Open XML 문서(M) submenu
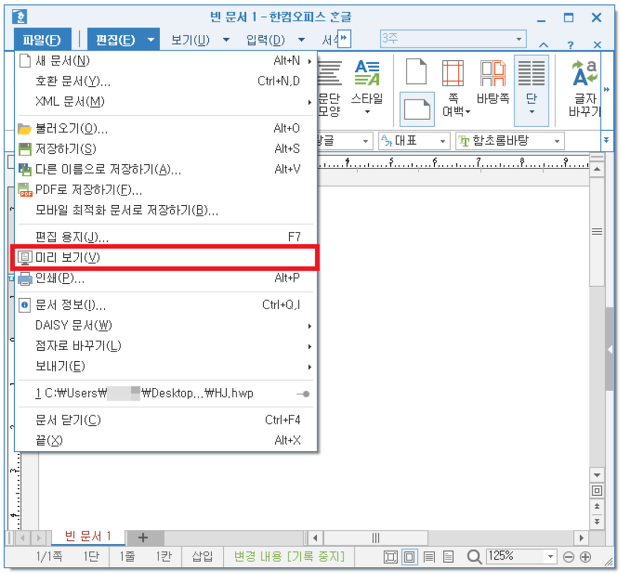The image size is (620, 573). pyautogui.click(x=165, y=102)
